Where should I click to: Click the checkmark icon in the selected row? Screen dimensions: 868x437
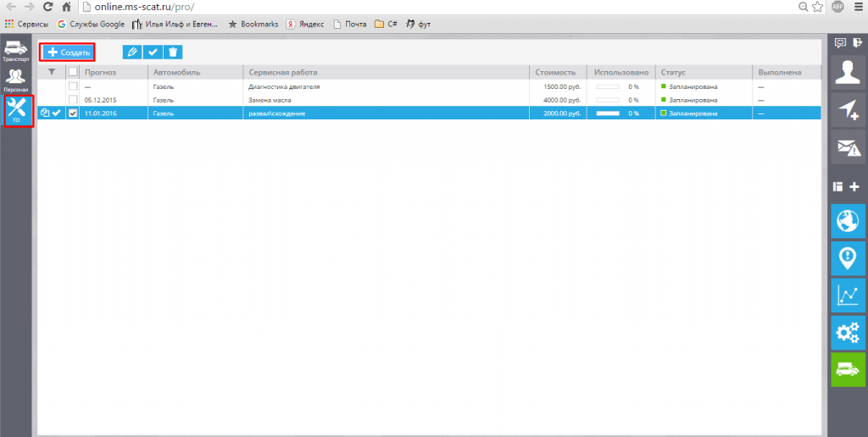click(56, 113)
